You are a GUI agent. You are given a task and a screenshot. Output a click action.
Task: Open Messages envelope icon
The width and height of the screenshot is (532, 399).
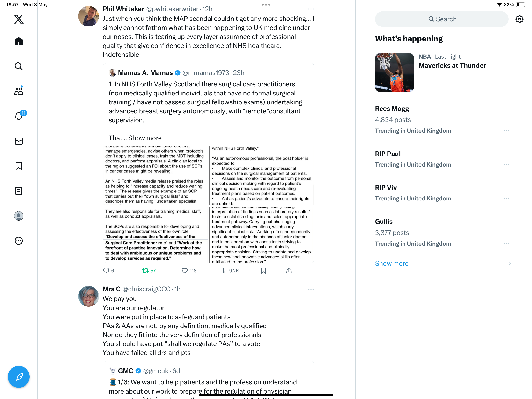click(x=18, y=141)
